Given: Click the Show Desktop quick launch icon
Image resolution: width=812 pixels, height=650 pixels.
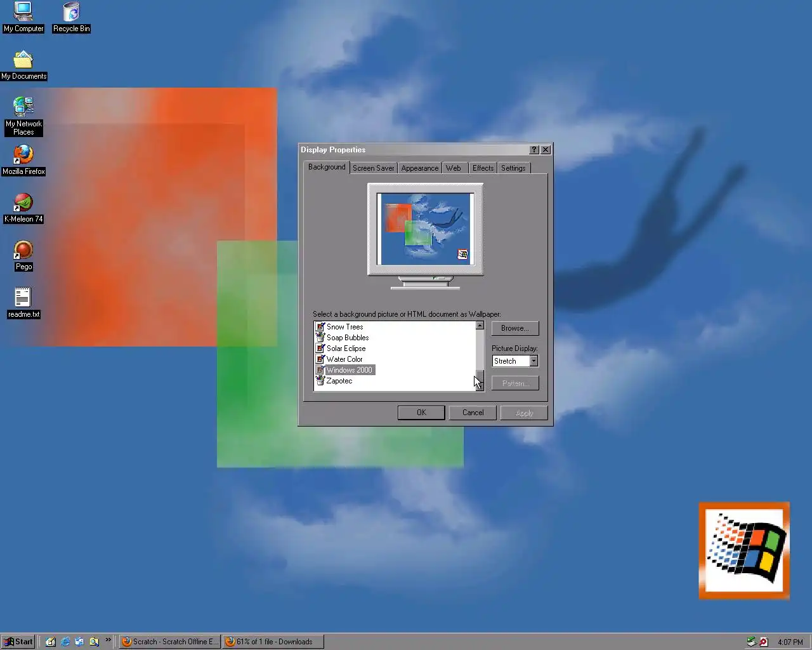Looking at the screenshot, I should coord(51,642).
